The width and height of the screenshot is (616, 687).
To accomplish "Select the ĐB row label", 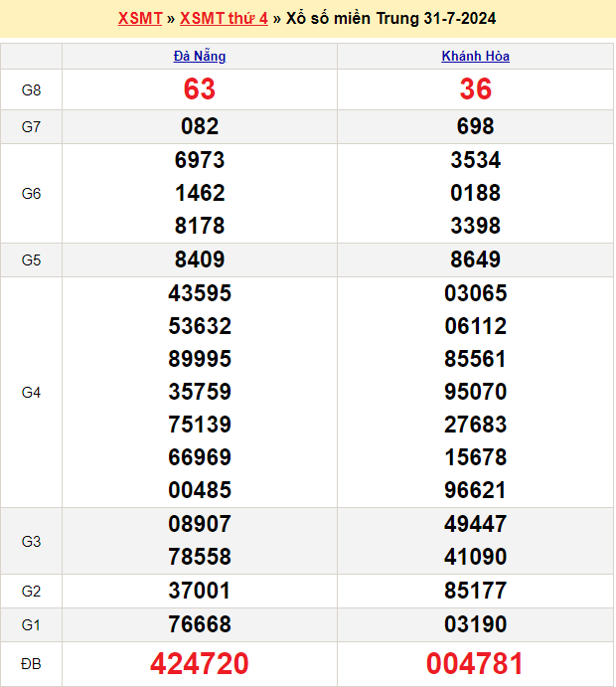I will click(x=31, y=664).
